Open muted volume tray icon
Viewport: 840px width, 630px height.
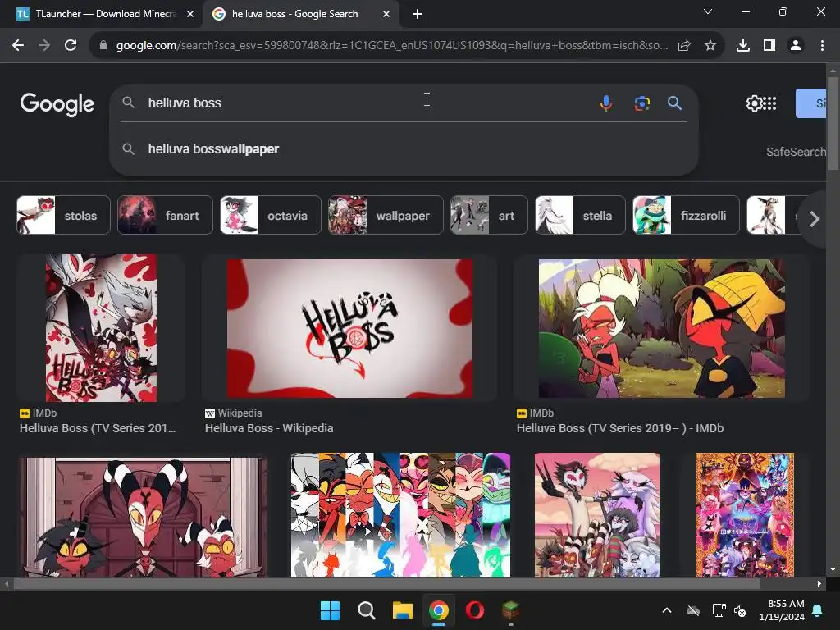coord(741,610)
